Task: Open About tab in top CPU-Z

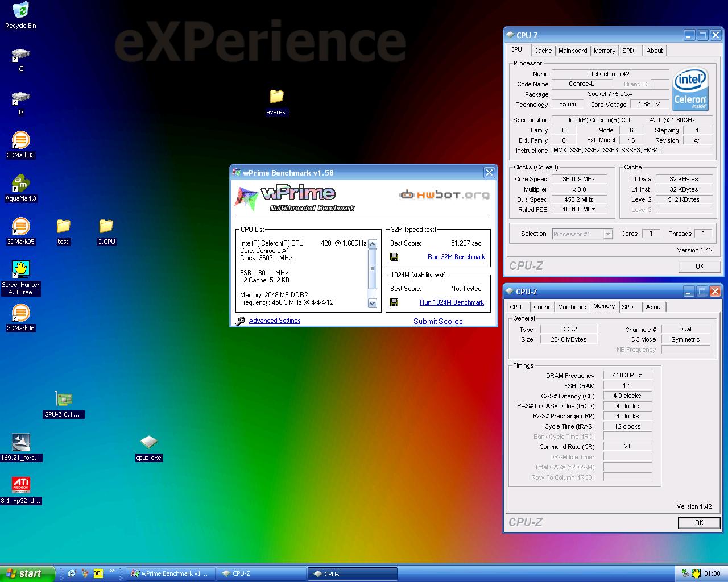Action: (x=655, y=51)
